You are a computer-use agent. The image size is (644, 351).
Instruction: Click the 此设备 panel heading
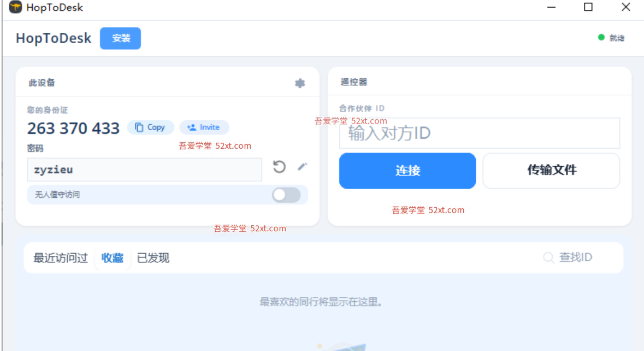42,83
